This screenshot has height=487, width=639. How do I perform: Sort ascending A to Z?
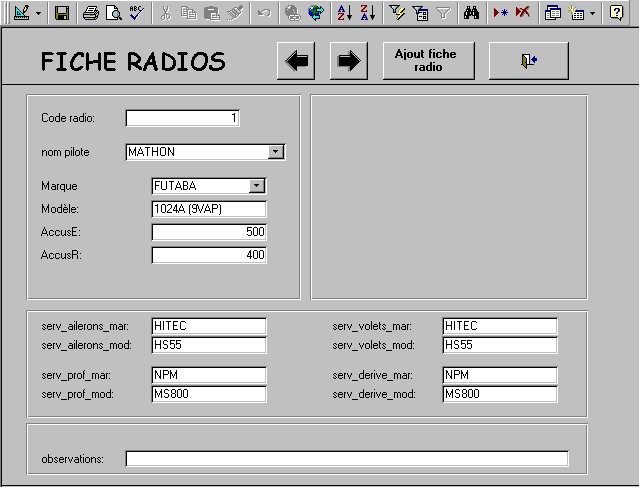pos(344,13)
